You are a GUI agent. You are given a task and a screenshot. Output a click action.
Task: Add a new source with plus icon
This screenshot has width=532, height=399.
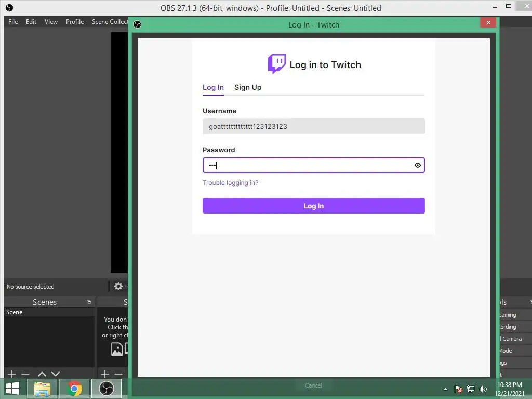(105, 374)
